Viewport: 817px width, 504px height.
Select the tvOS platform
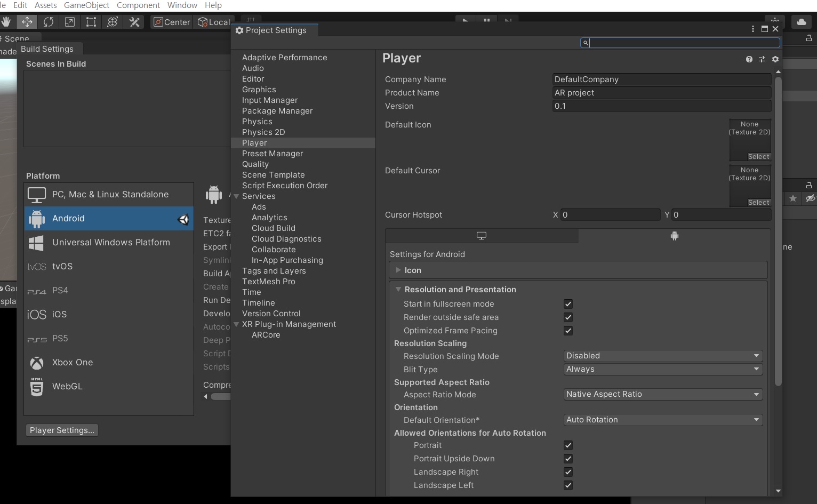(109, 267)
